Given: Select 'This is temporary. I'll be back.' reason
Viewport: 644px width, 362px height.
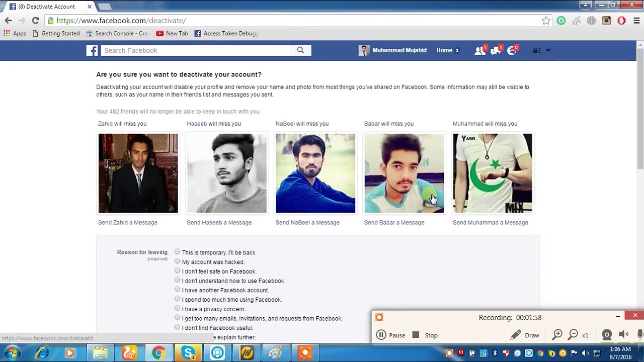Looking at the screenshot, I should click(177, 252).
